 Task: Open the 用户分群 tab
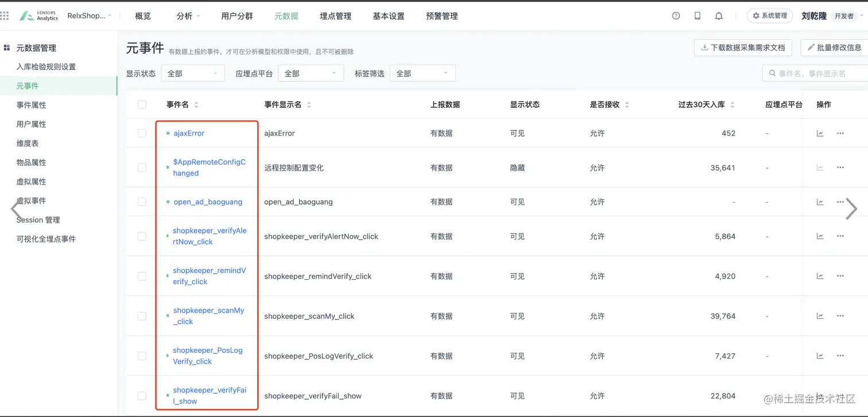237,16
